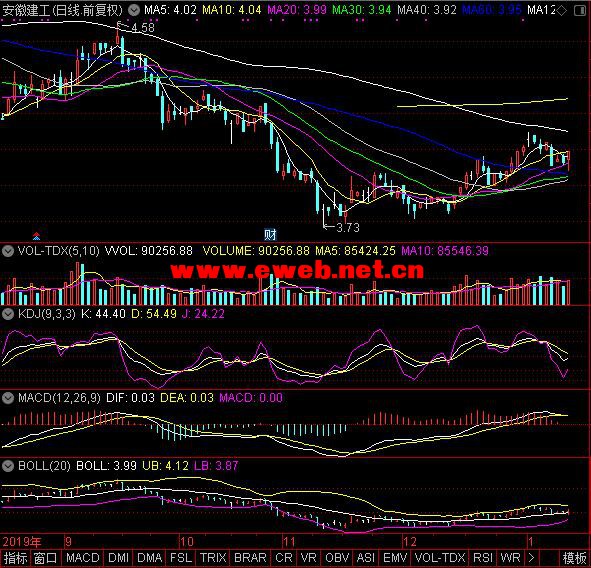The height and width of the screenshot is (568, 591).
Task: Click the 模板 button
Action: (574, 558)
